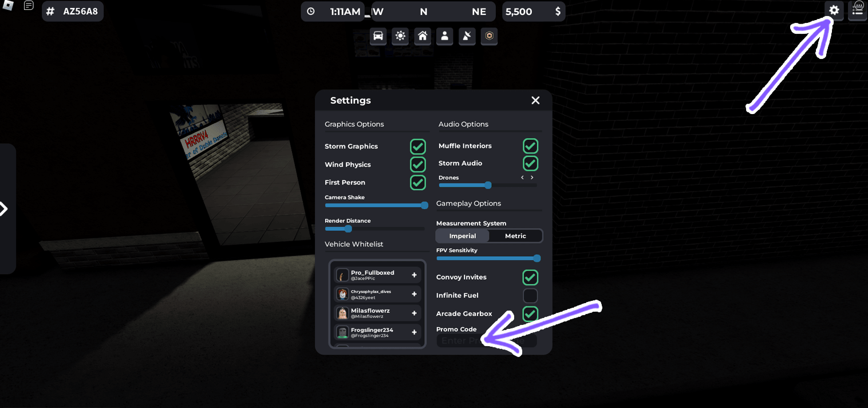Select the Metric measurement option
Screen dimensions: 868x408
point(515,236)
